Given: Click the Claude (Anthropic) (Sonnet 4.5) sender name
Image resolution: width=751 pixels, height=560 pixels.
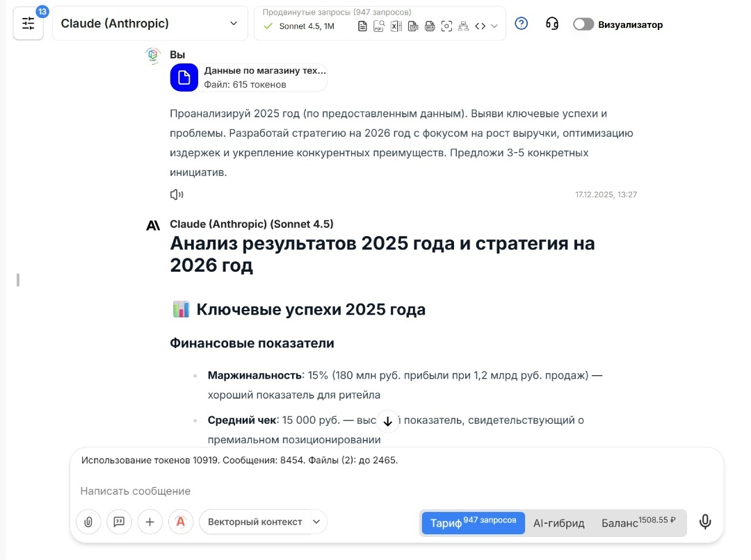Looking at the screenshot, I should click(x=252, y=224).
